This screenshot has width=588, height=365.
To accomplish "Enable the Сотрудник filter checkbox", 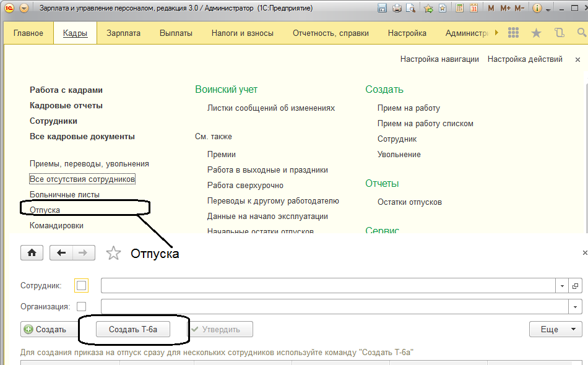I will tap(81, 286).
